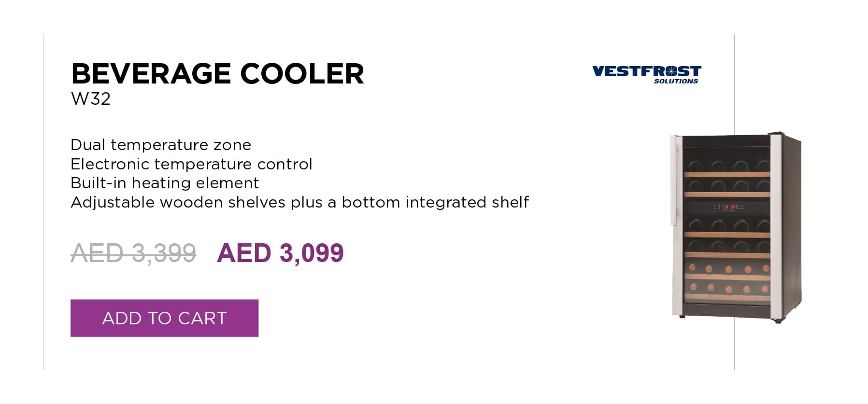This screenshot has width=868, height=404.
Task: Click the cooler's bottom front foot
Action: [682, 317]
